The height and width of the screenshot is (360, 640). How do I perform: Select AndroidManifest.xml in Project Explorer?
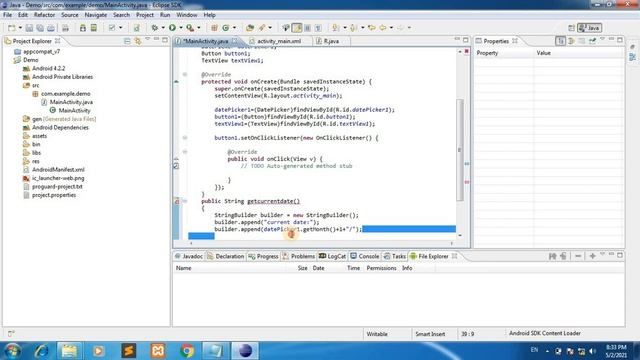coord(58,170)
